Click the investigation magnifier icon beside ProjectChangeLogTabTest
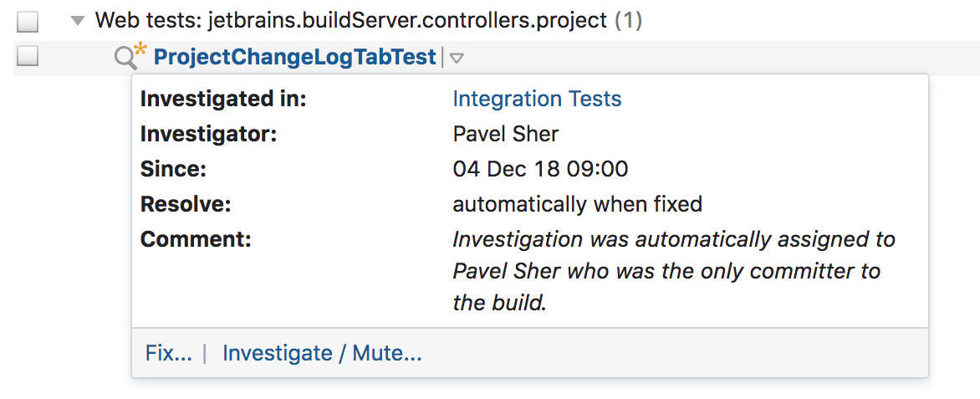 coord(125,59)
